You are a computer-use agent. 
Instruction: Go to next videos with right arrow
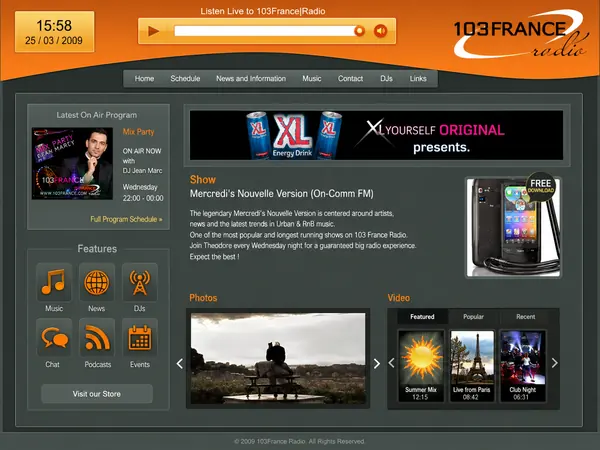click(x=554, y=363)
